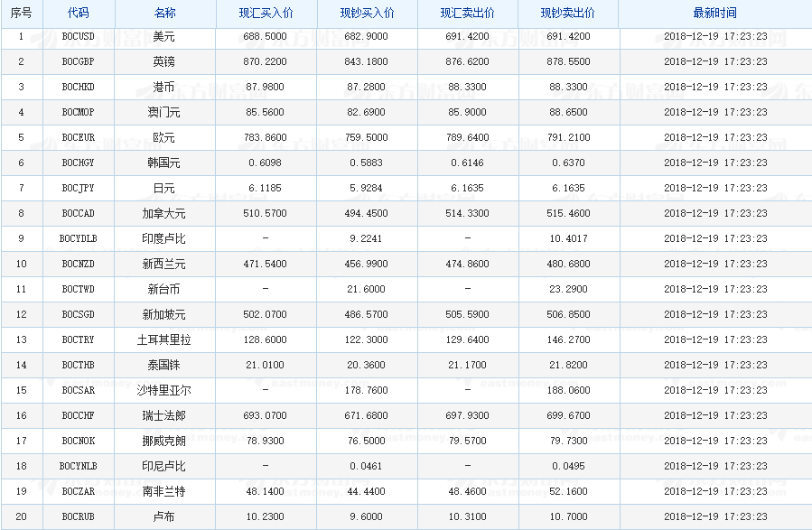The width and height of the screenshot is (812, 530).
Task: Select the BOCJPY code cell
Action: tap(79, 189)
